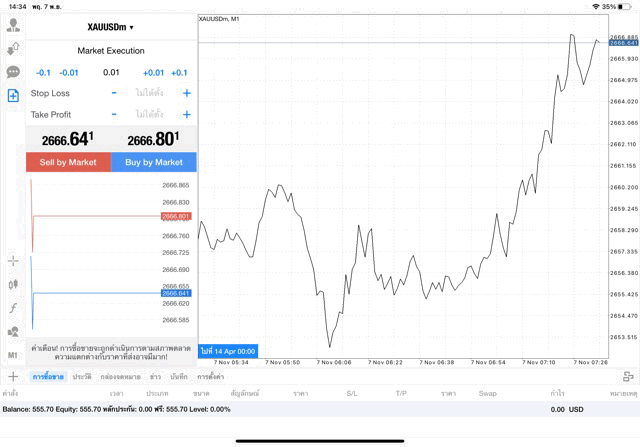Open the M1 timeframe selector
Image resolution: width=640 pixels, height=447 pixels.
pos(13,355)
